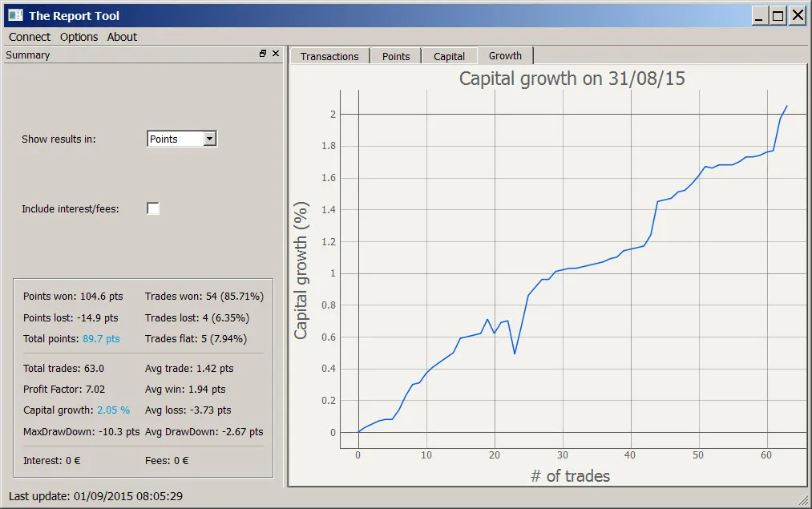Open the Options menu
812x509 pixels.
(79, 37)
